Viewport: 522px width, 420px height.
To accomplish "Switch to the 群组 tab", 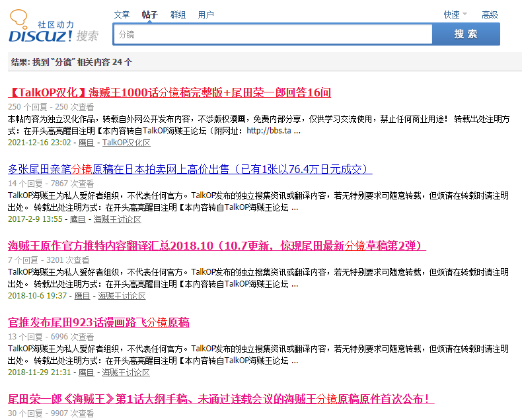I will click(x=178, y=15).
